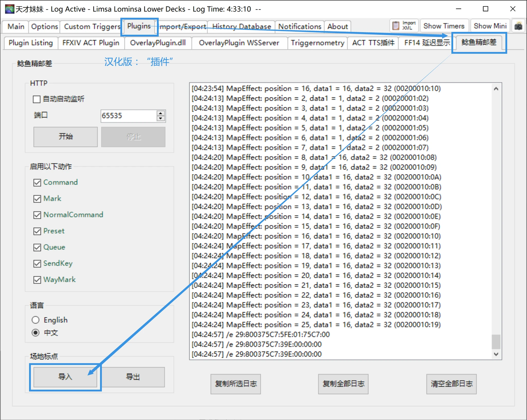
Task: Select the Plugins tab
Action: 139,26
